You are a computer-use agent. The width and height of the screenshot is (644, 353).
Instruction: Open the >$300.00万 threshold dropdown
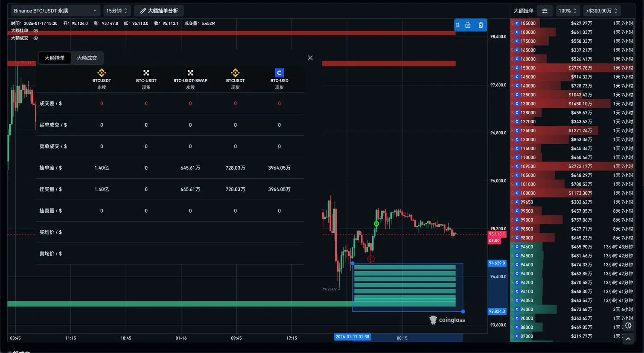tap(602, 11)
